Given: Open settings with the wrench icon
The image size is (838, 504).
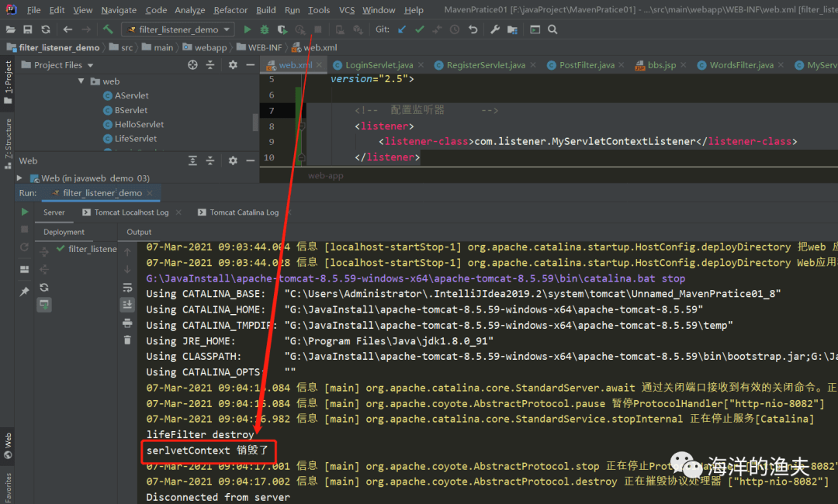Looking at the screenshot, I should [495, 29].
